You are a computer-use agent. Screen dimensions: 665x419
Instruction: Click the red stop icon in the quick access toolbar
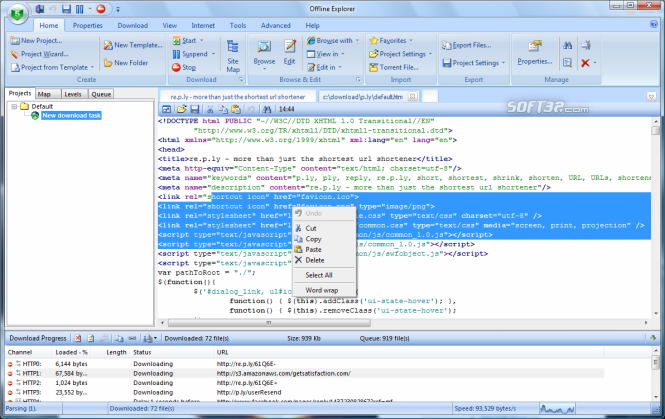(x=101, y=9)
